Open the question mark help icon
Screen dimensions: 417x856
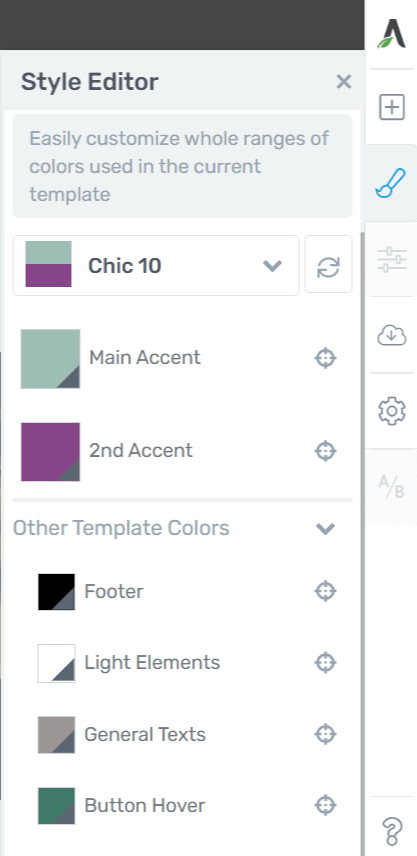tap(392, 831)
